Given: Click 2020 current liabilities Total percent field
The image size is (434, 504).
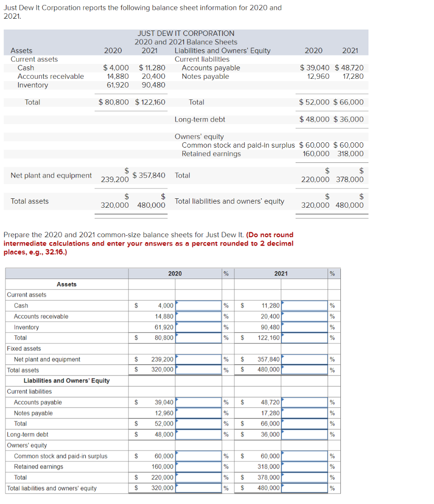Looking at the screenshot, I should 199,424.
